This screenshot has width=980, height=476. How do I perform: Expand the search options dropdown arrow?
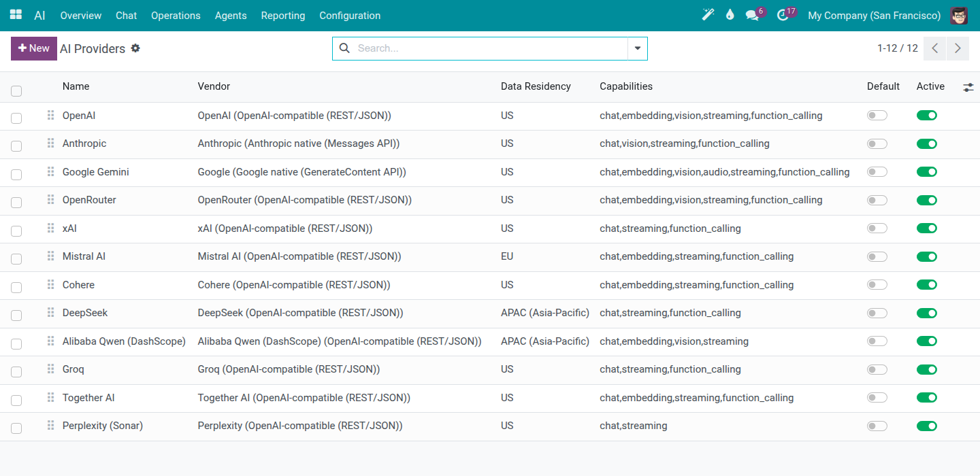point(638,48)
